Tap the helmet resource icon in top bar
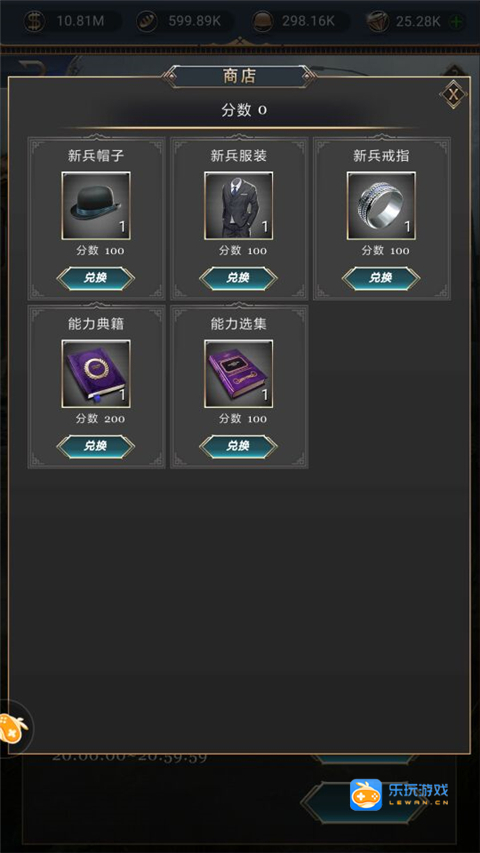 pyautogui.click(x=262, y=22)
